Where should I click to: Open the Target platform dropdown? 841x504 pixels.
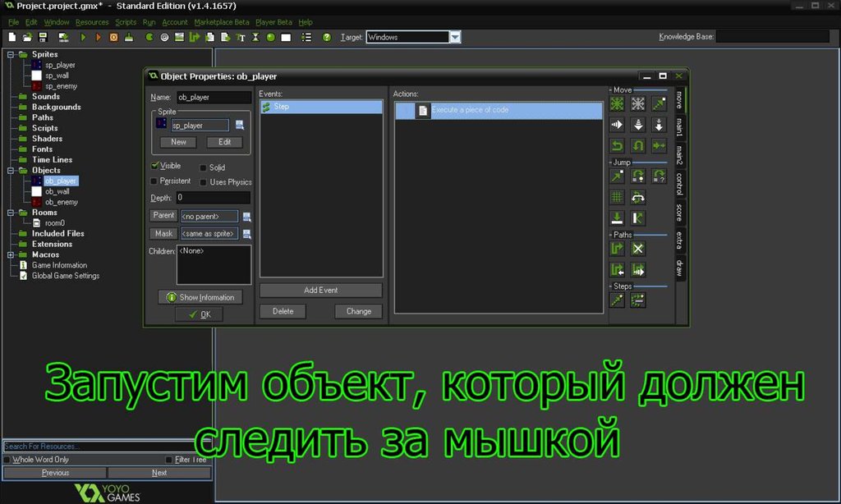tap(455, 37)
